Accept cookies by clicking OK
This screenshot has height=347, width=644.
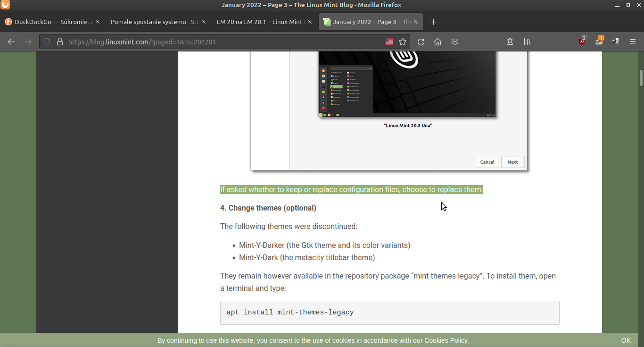pos(626,340)
